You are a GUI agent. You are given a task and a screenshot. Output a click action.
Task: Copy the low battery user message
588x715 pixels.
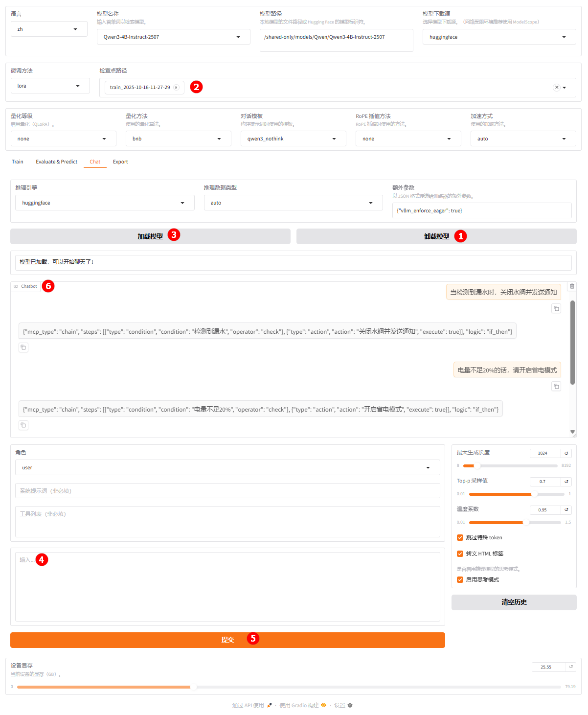[556, 387]
